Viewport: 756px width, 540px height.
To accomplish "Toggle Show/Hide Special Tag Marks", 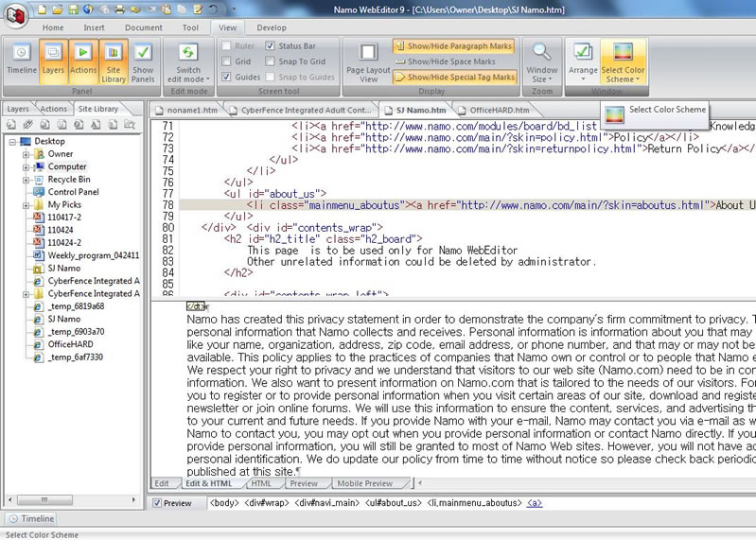I will pyautogui.click(x=455, y=77).
